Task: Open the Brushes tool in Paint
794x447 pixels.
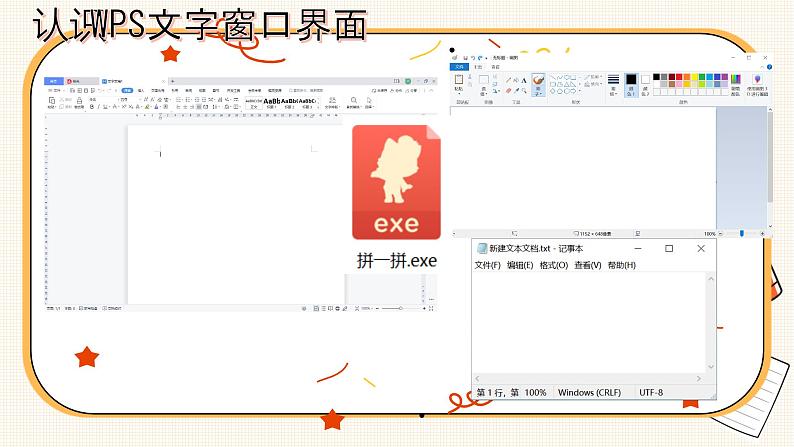Action: (538, 85)
